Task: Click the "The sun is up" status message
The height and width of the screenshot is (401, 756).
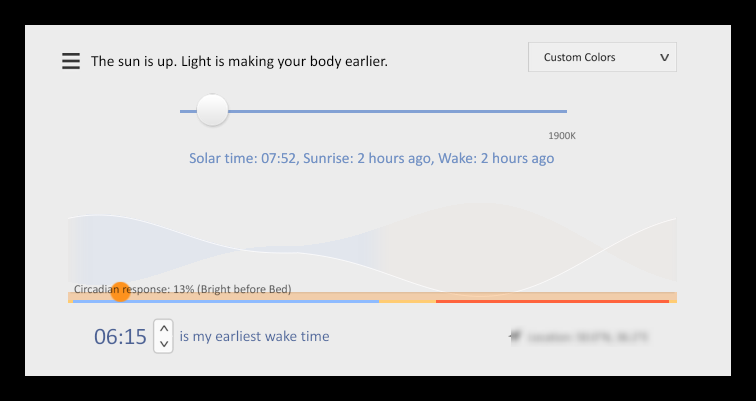Action: tap(239, 61)
